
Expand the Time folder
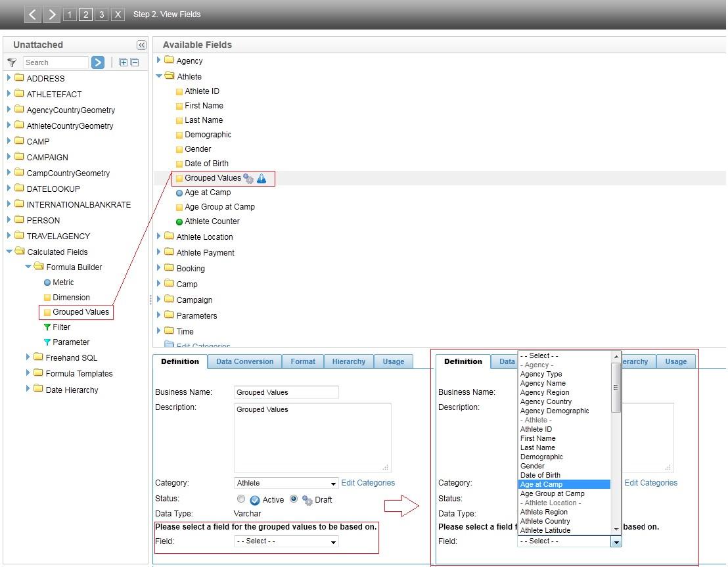point(159,331)
